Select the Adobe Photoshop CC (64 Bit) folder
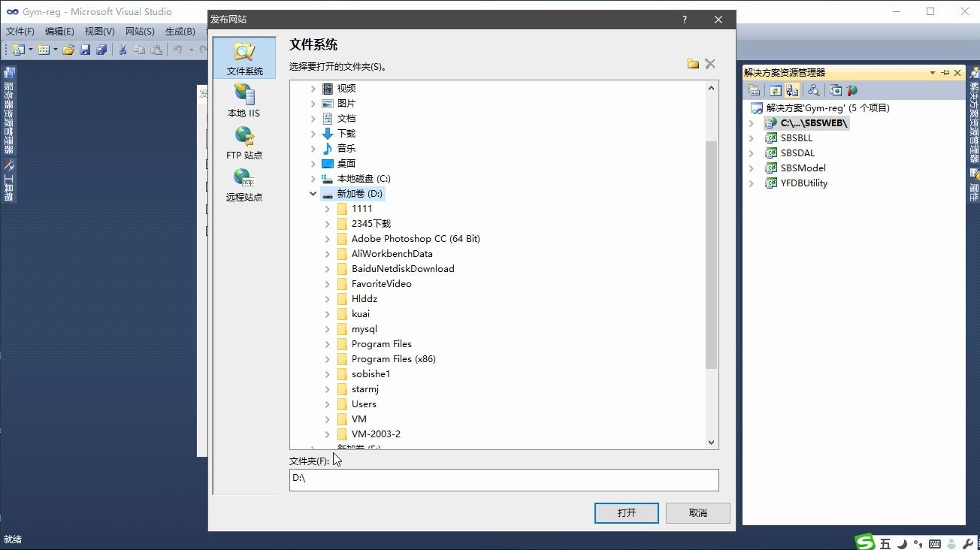This screenshot has width=980, height=550. tap(416, 239)
